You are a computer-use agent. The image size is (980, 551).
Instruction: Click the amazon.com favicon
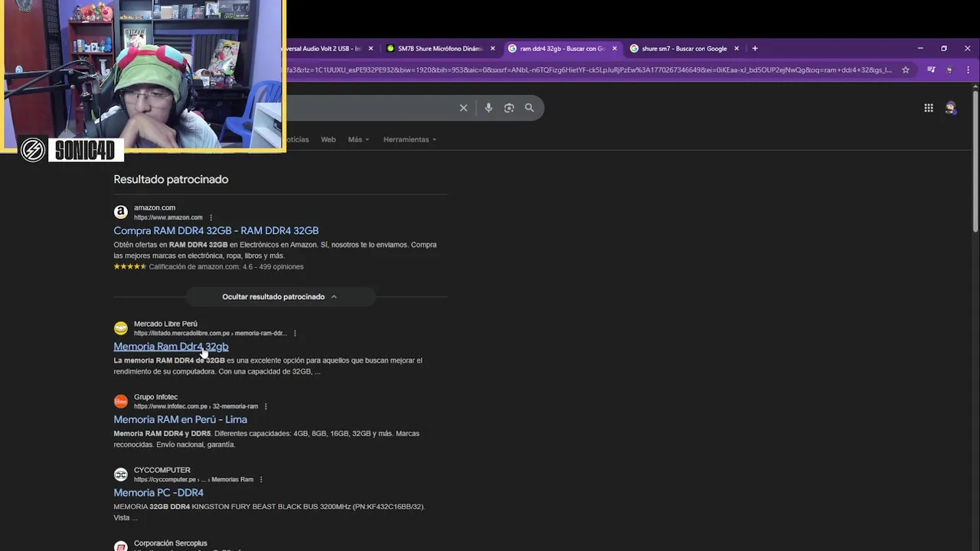click(x=121, y=212)
